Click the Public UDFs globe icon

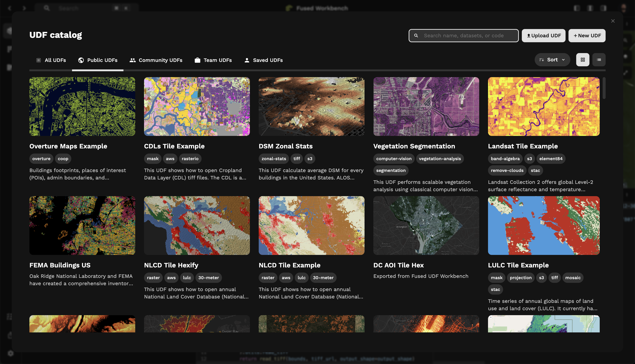point(81,60)
